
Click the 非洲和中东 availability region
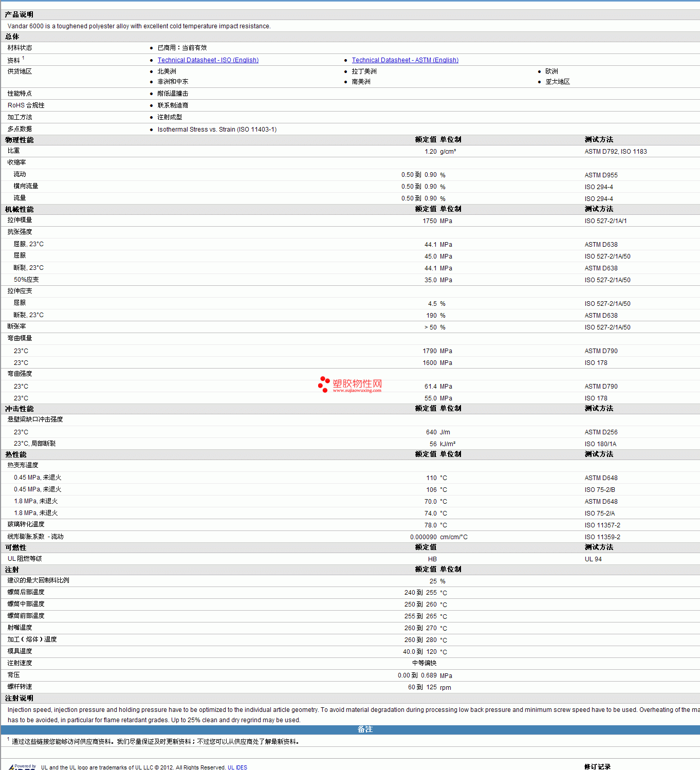173,82
